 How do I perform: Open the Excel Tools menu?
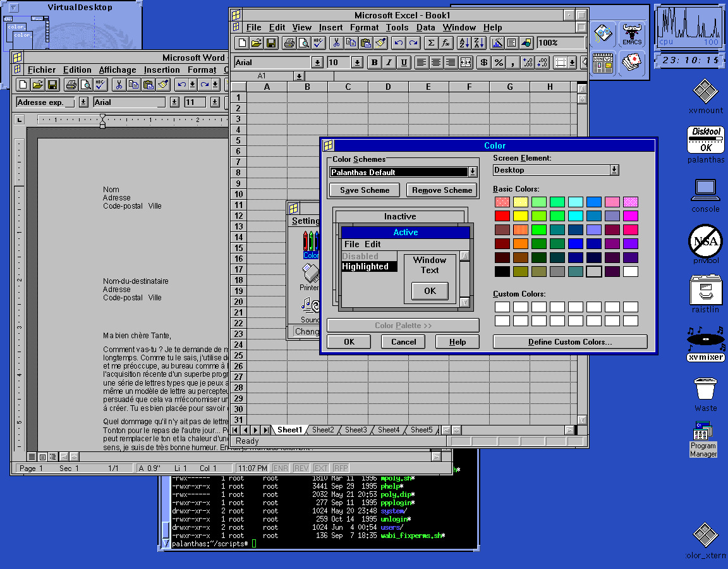[x=397, y=27]
